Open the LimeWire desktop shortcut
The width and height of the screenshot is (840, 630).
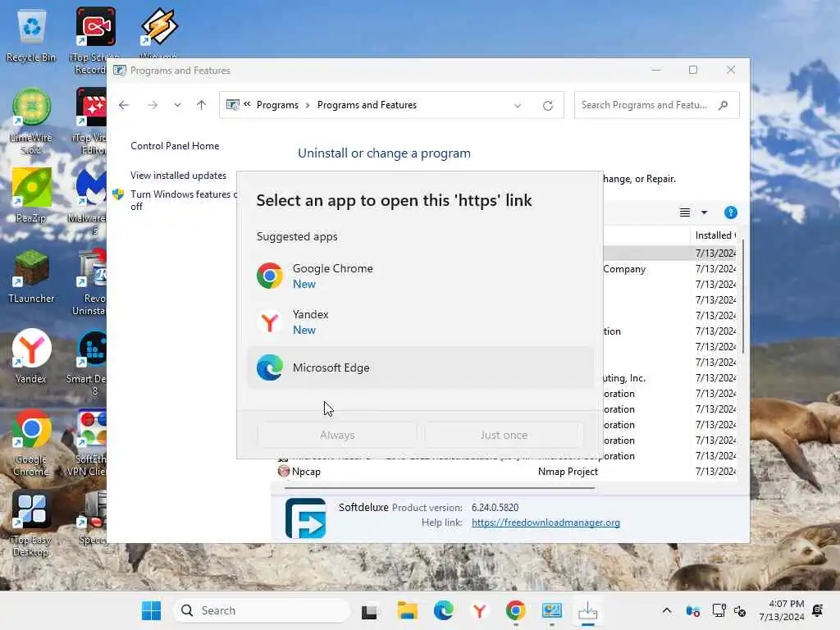pos(31,121)
